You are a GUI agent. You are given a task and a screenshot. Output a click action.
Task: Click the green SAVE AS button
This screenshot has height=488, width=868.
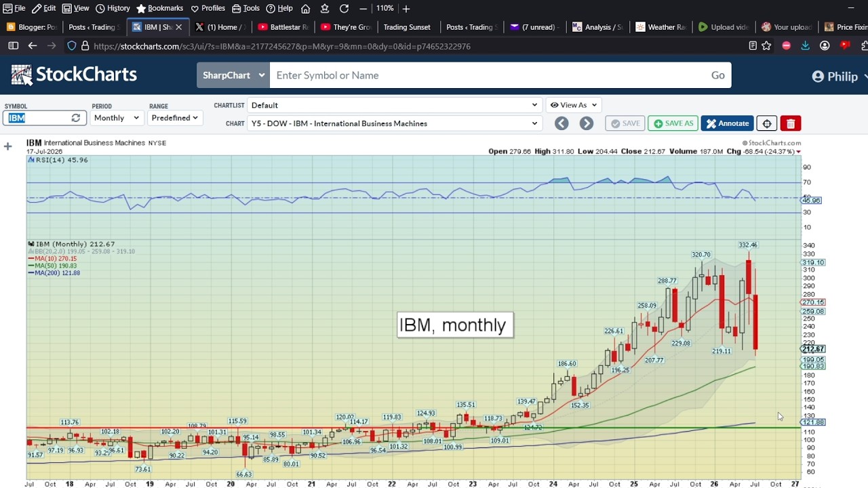(x=673, y=123)
